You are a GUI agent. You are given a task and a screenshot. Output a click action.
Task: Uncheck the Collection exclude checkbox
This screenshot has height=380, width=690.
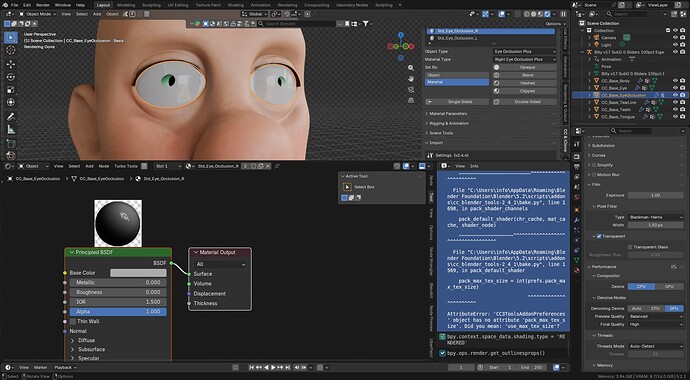(x=668, y=30)
